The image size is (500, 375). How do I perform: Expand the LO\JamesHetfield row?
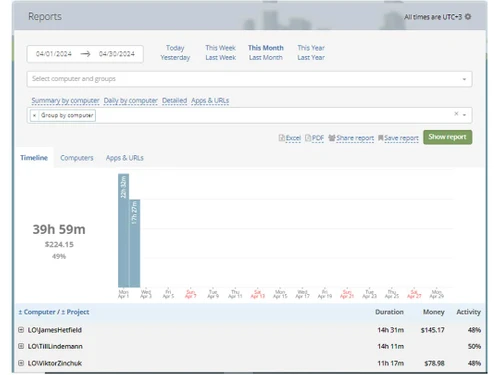[21, 330]
